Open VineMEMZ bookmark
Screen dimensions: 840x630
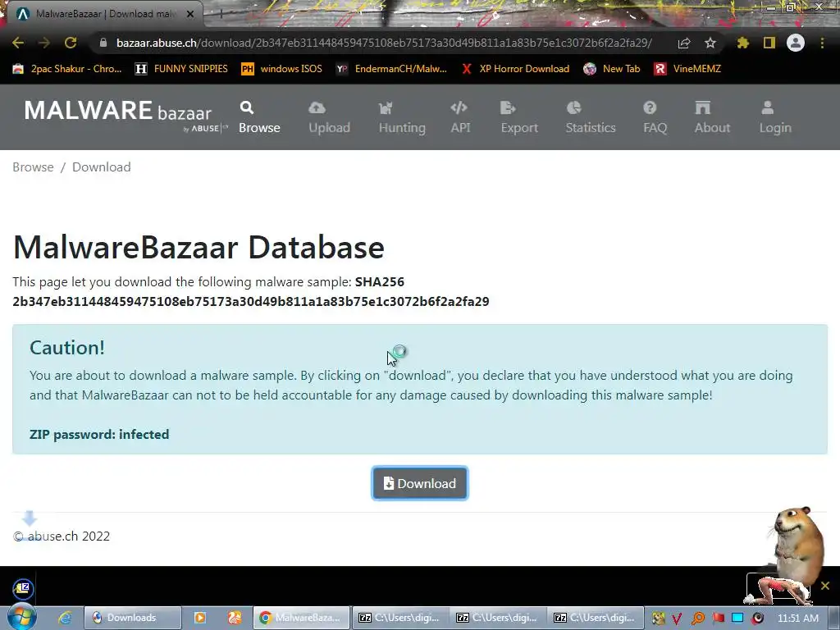688,69
